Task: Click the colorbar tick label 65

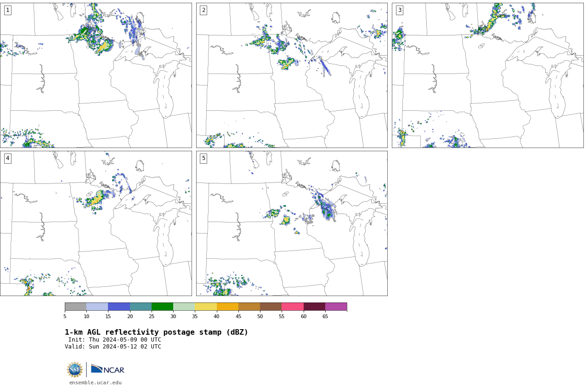Action: tap(325, 316)
